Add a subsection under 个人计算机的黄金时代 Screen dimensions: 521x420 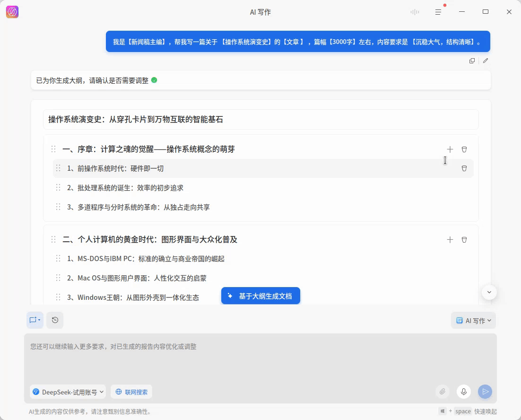[x=450, y=239]
